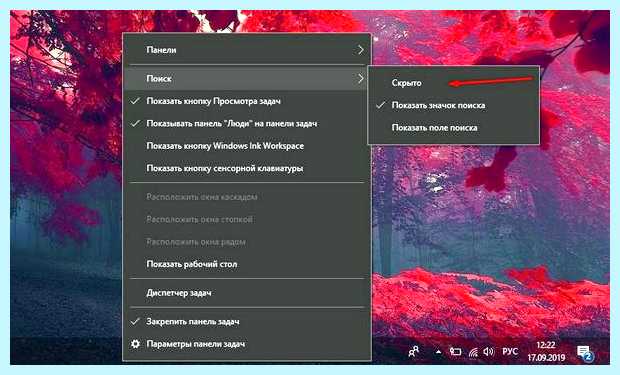Open the 12:22 clock and date
Image resolution: width=620 pixels, height=375 pixels.
pos(546,351)
